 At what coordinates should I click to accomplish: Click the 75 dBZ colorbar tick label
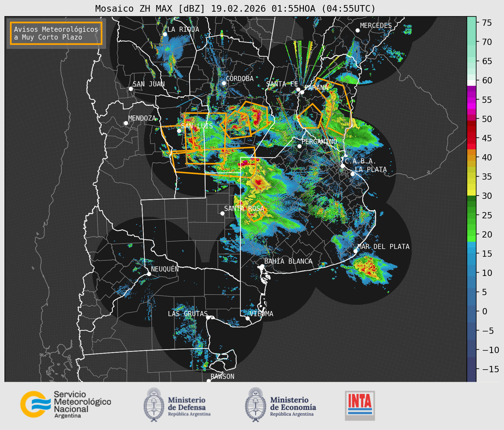tap(487, 23)
